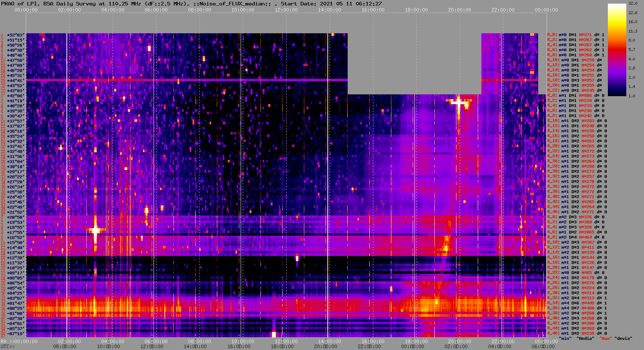Select the -02°30' declination label
This screenshot has width=644, height=350.
coord(16,319)
